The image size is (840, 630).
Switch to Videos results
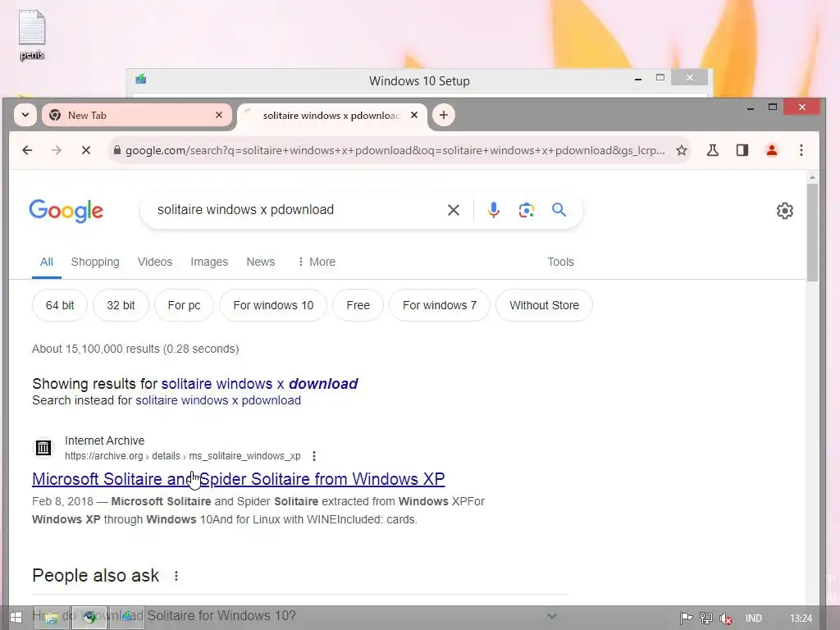click(155, 262)
